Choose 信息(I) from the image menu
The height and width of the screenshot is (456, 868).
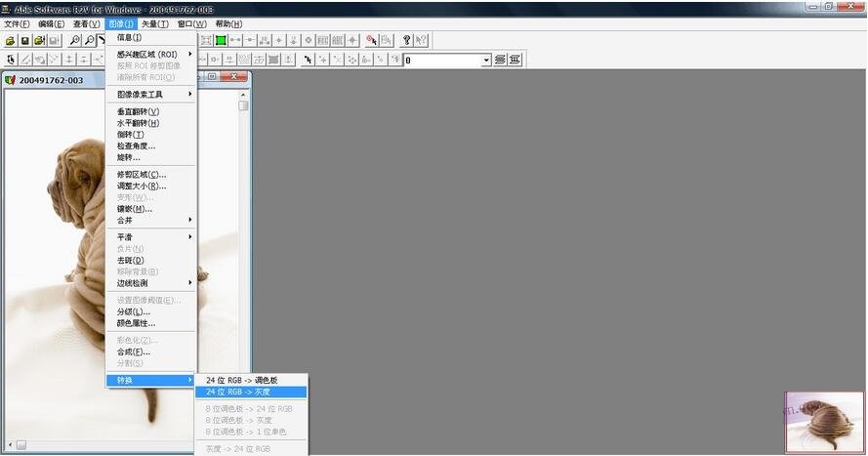coord(150,37)
